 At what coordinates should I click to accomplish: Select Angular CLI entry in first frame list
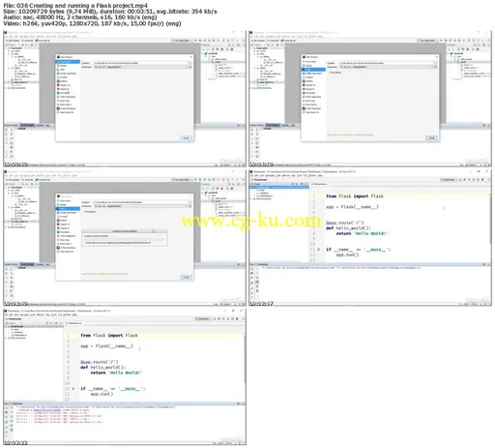(65, 85)
